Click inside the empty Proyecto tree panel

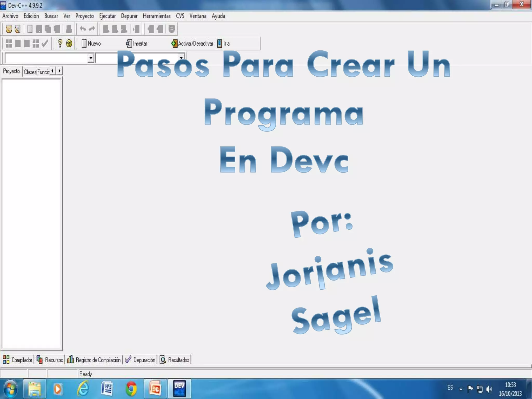pyautogui.click(x=32, y=213)
